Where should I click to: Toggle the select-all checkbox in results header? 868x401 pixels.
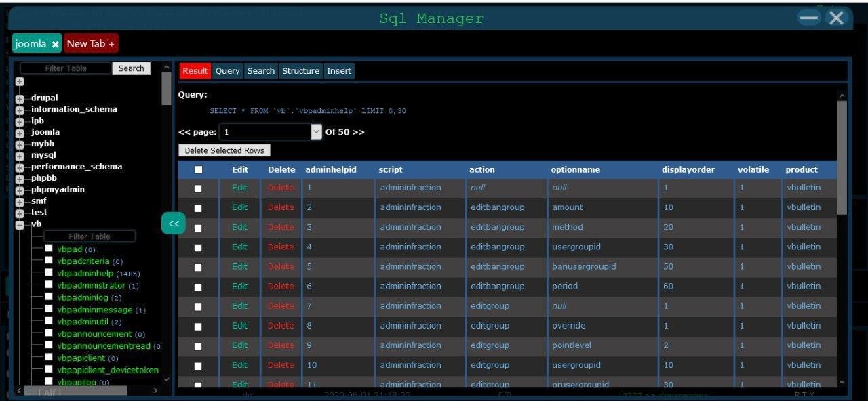click(x=199, y=169)
